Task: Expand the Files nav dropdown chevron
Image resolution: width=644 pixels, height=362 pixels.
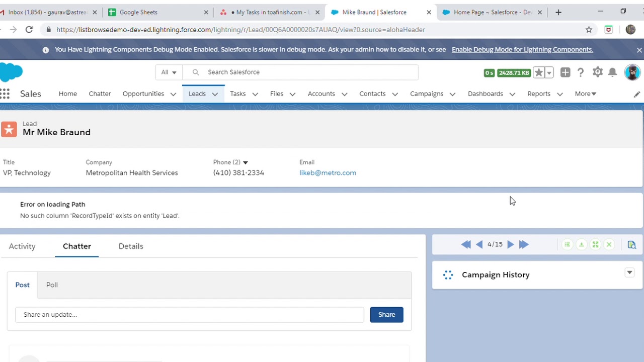Action: coord(292,94)
